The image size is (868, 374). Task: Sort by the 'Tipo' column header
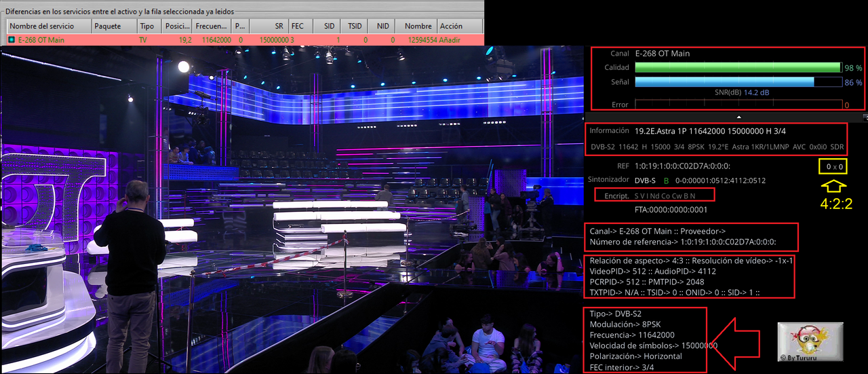pyautogui.click(x=148, y=26)
